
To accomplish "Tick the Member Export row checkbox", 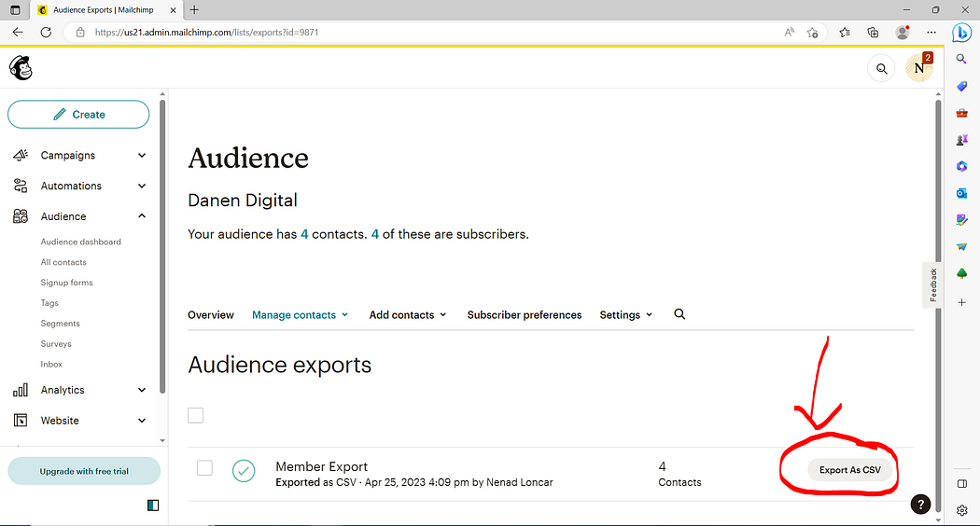I will (x=204, y=468).
